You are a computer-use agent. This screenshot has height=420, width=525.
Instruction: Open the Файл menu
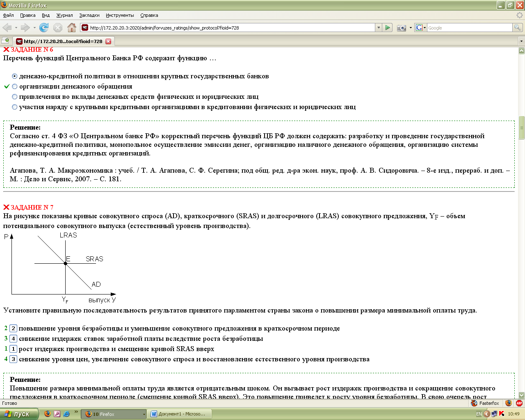8,15
